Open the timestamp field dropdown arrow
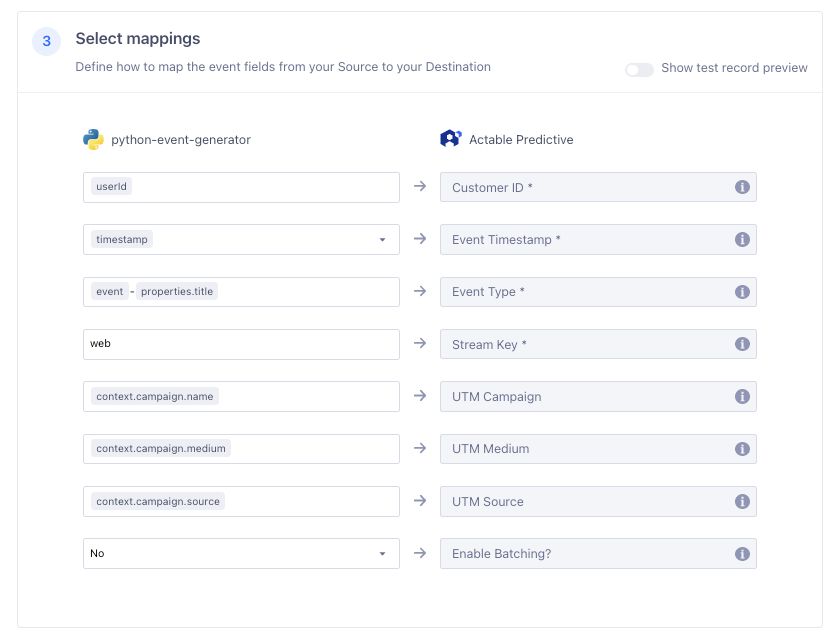The width and height of the screenshot is (840, 641). tap(382, 240)
